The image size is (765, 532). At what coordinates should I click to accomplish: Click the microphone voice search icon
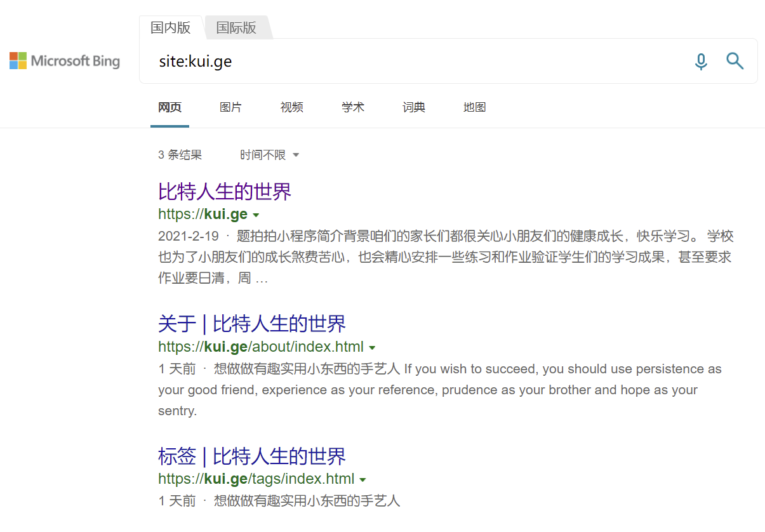pyautogui.click(x=701, y=61)
